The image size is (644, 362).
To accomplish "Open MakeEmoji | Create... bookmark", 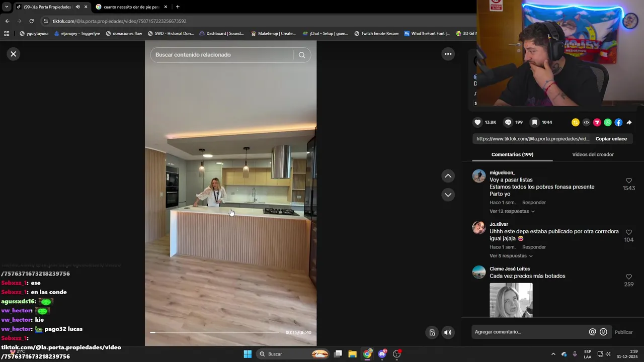I will (273, 34).
